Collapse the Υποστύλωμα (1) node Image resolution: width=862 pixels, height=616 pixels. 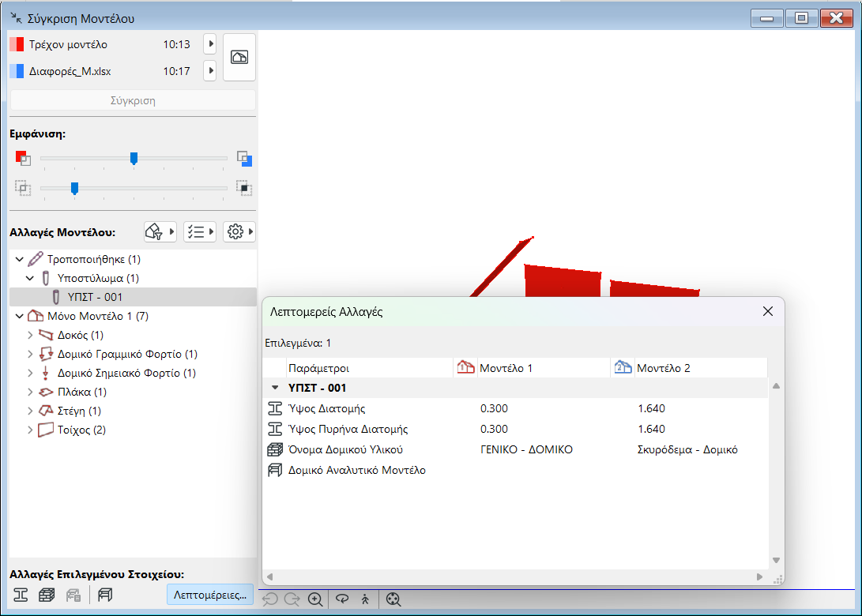tap(30, 278)
